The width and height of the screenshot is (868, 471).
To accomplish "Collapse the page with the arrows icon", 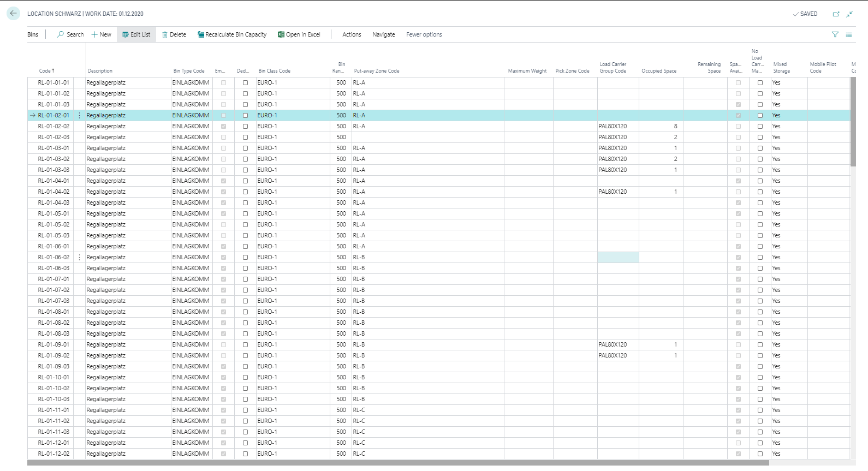I will click(x=849, y=14).
